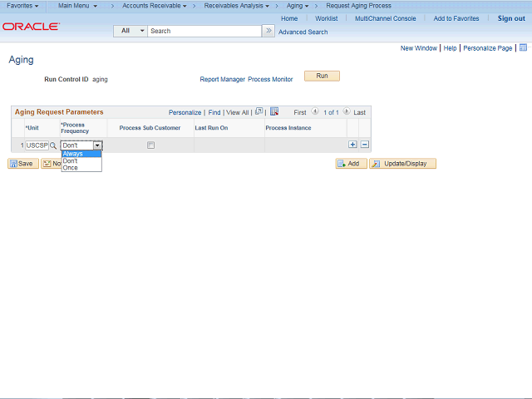Screen dimensions: 532x399
Task: Expand the Aging breadcrumb menu
Action: click(x=298, y=6)
